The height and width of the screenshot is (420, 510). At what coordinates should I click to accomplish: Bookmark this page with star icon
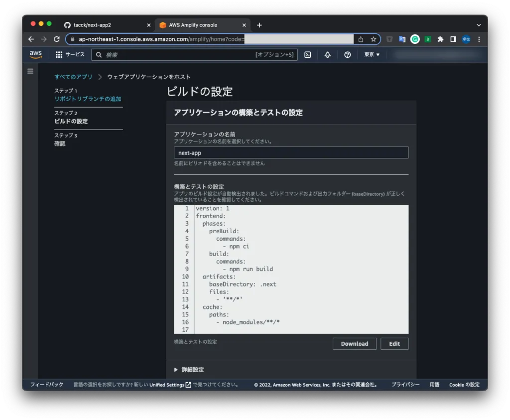(373, 39)
